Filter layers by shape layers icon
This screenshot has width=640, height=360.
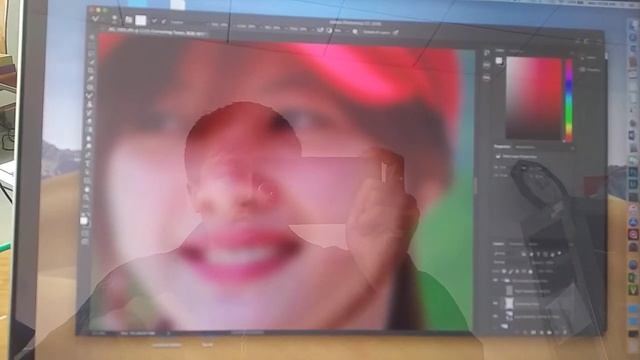545,254
